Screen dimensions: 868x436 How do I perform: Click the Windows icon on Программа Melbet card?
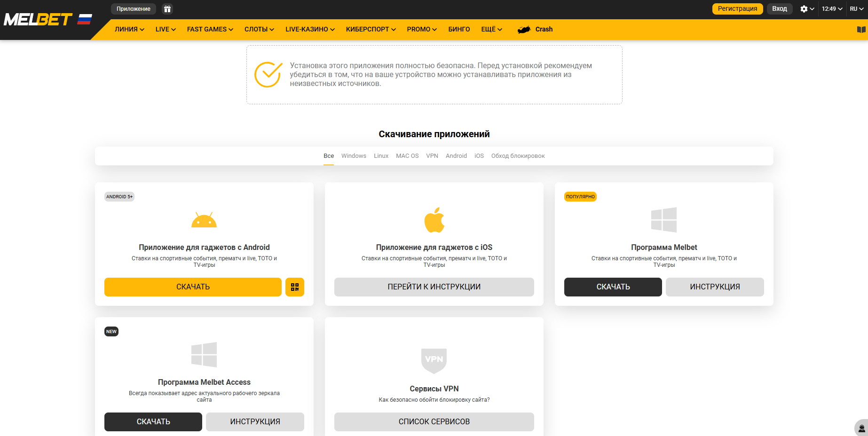[663, 219]
